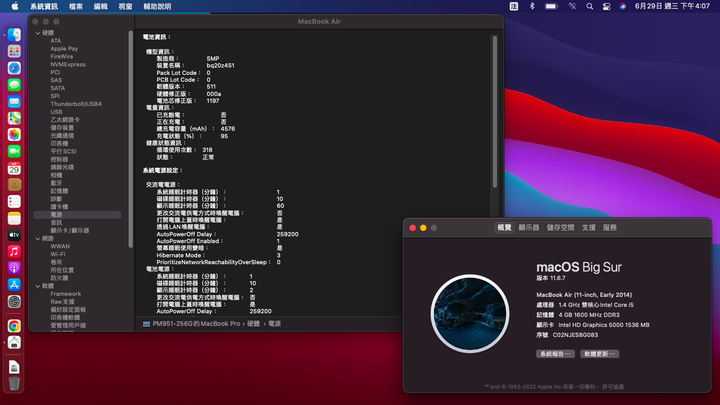Image resolution: width=720 pixels, height=405 pixels.
Task: Switch to the 儲存空間 tab
Action: click(560, 228)
